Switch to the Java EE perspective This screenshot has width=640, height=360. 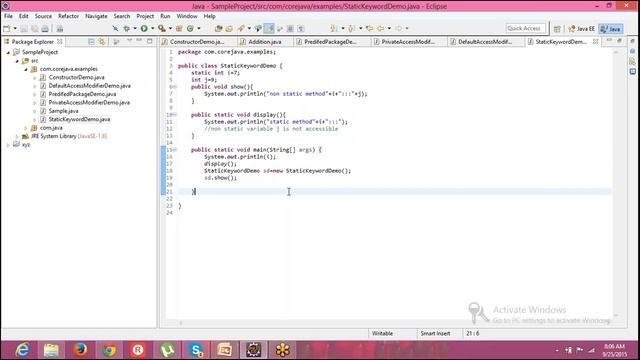582,29
